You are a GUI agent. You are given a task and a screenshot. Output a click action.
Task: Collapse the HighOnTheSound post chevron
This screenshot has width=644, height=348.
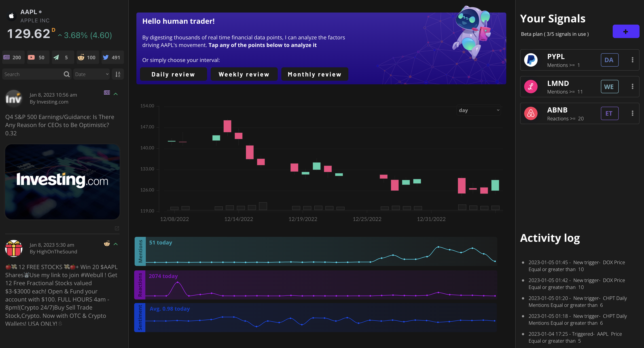[116, 244]
